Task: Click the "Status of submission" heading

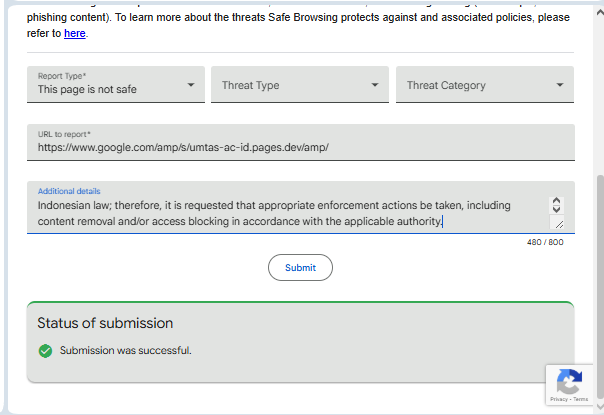Action: [x=105, y=323]
